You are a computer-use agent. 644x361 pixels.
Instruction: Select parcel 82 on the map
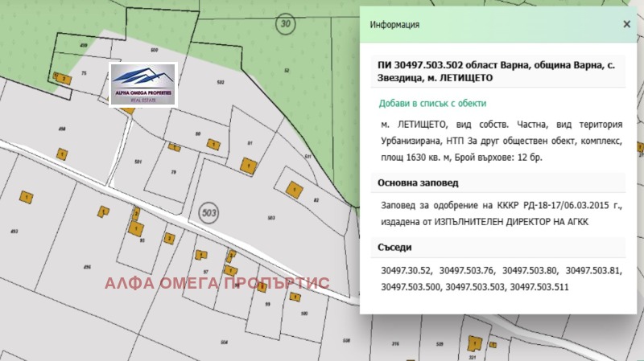(x=316, y=200)
